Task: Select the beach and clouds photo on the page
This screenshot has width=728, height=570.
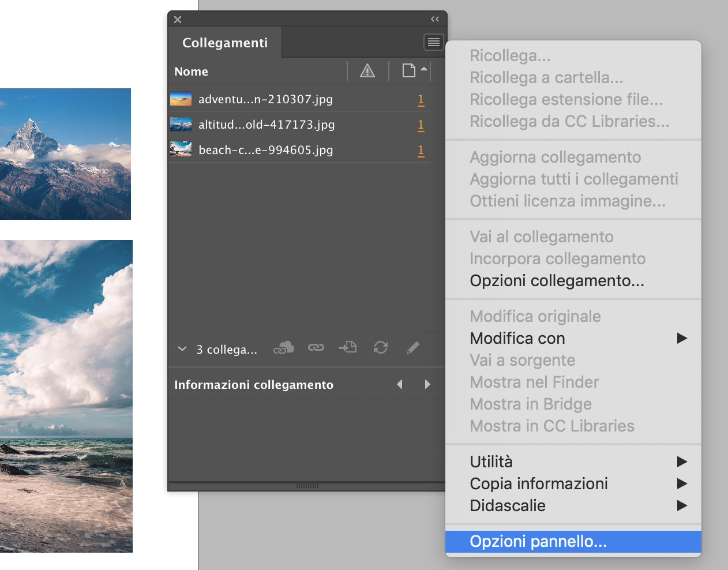Action: click(x=66, y=396)
